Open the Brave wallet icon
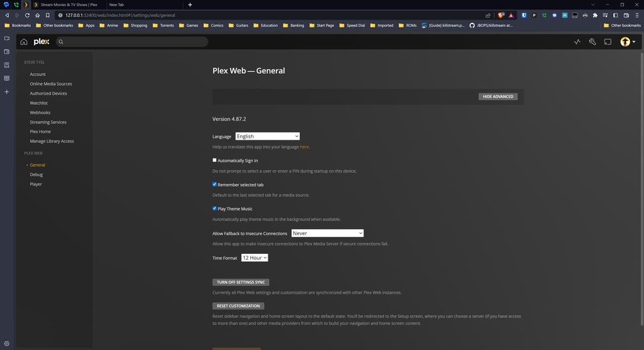 click(627, 15)
